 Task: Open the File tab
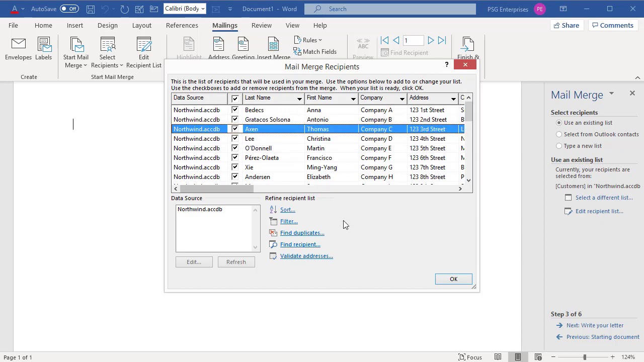(x=13, y=25)
